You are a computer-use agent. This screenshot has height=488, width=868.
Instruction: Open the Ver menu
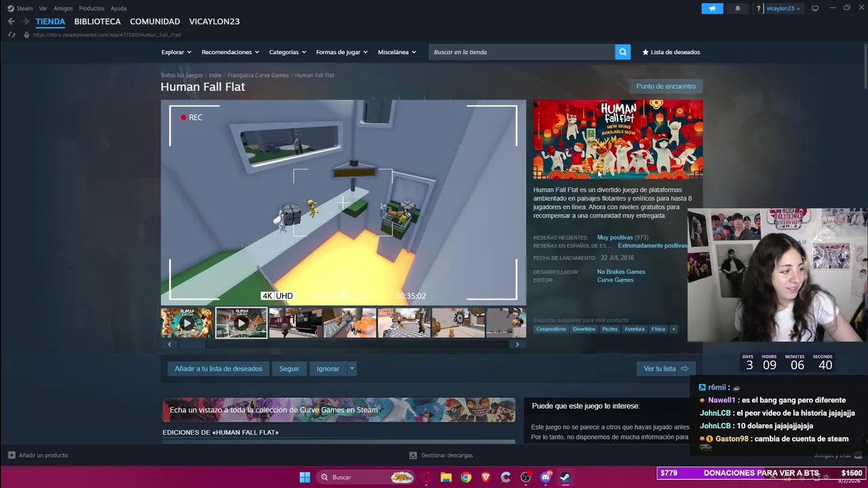43,8
